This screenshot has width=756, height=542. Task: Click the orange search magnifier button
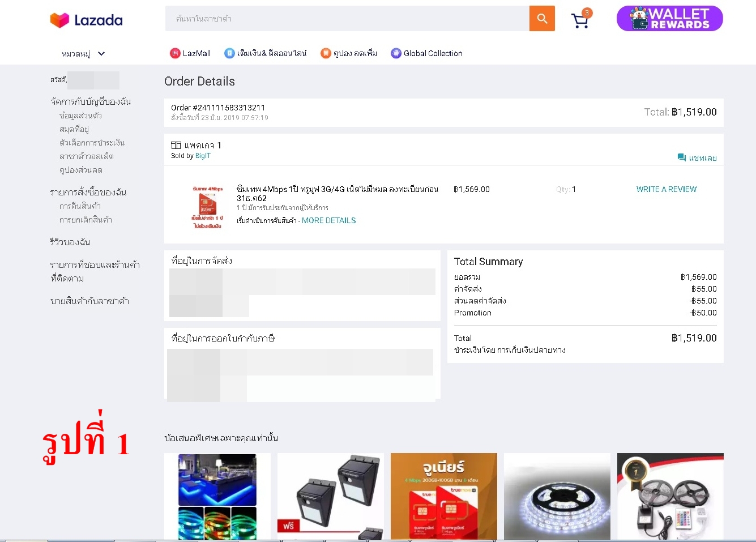tap(542, 19)
